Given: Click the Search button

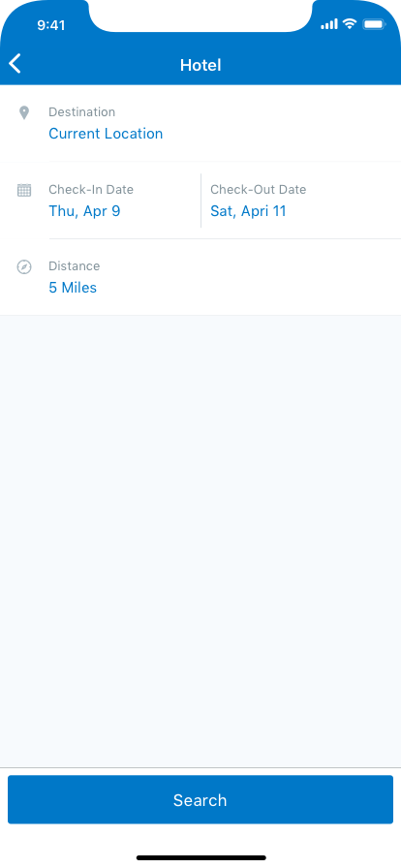Looking at the screenshot, I should tap(200, 799).
